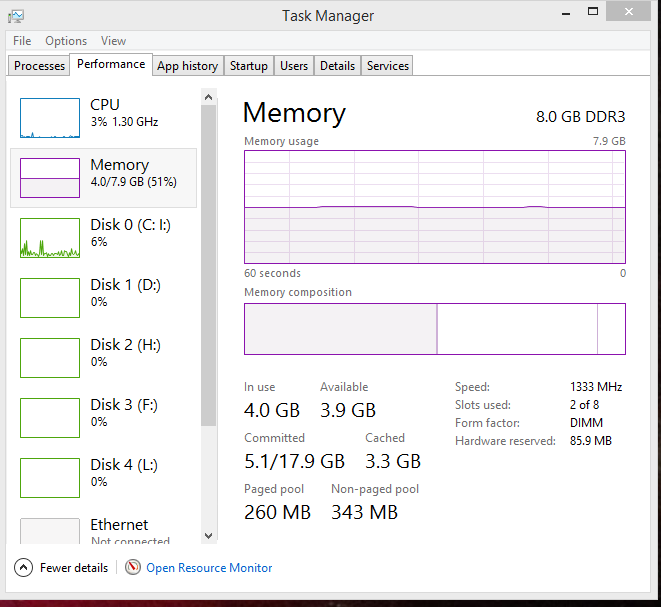Screen dimensions: 661x607
Task: Open Disk 3 (F:) performance view
Action: tap(50, 418)
